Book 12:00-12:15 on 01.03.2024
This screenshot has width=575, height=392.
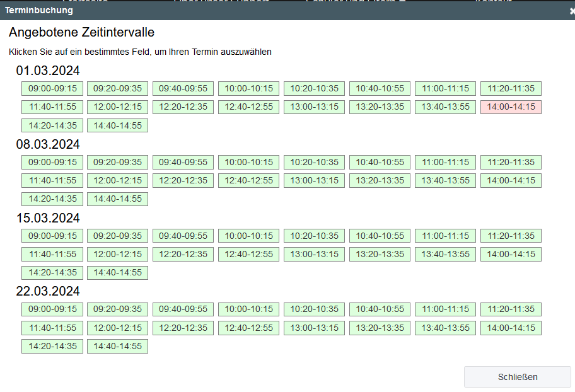[x=117, y=107]
